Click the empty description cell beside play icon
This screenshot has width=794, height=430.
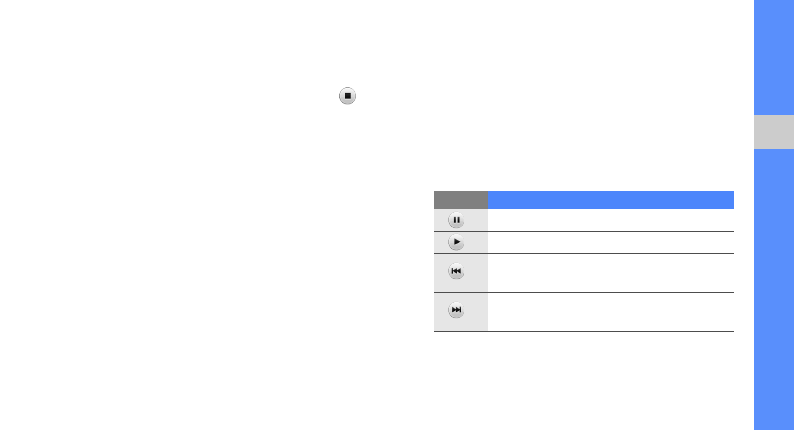[x=610, y=242]
